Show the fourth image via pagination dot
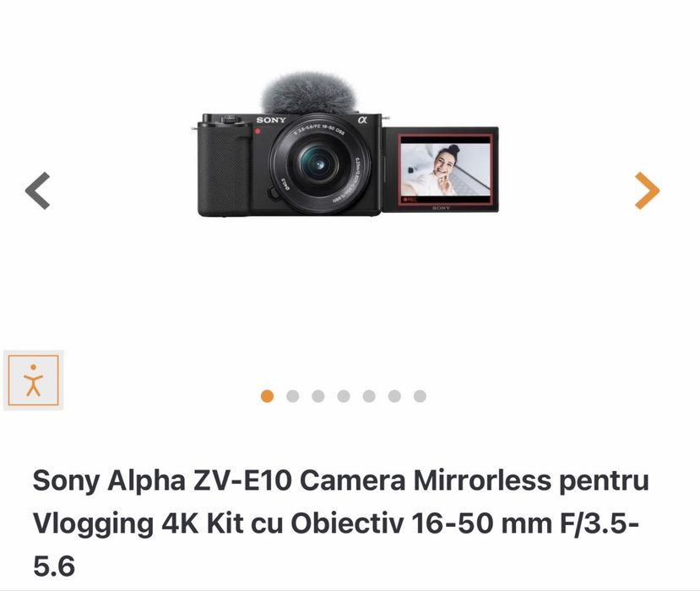The height and width of the screenshot is (591, 700). (x=344, y=396)
